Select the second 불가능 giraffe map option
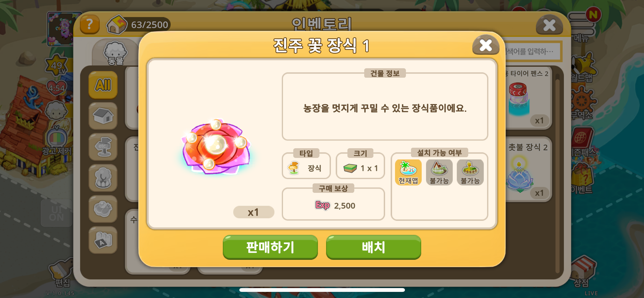The image size is (644, 298). (x=470, y=172)
